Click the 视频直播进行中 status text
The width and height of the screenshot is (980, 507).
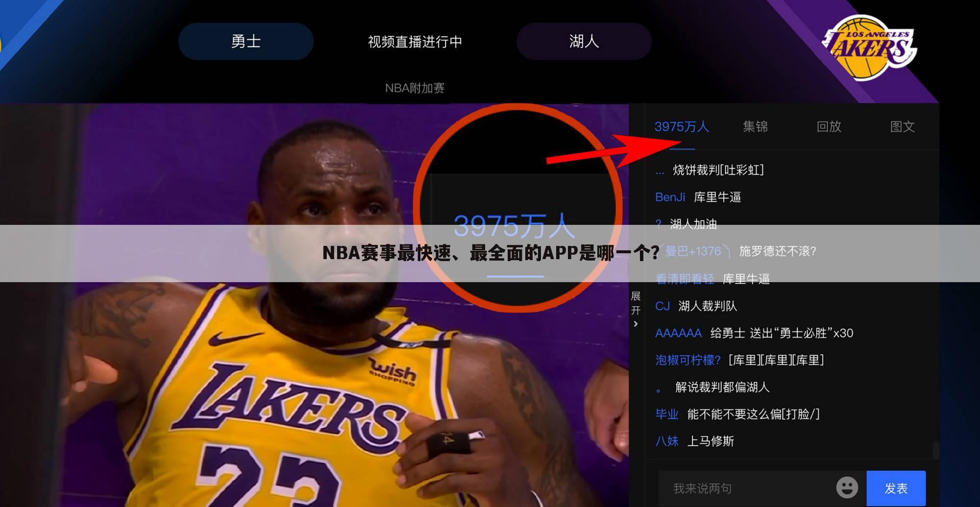point(415,42)
